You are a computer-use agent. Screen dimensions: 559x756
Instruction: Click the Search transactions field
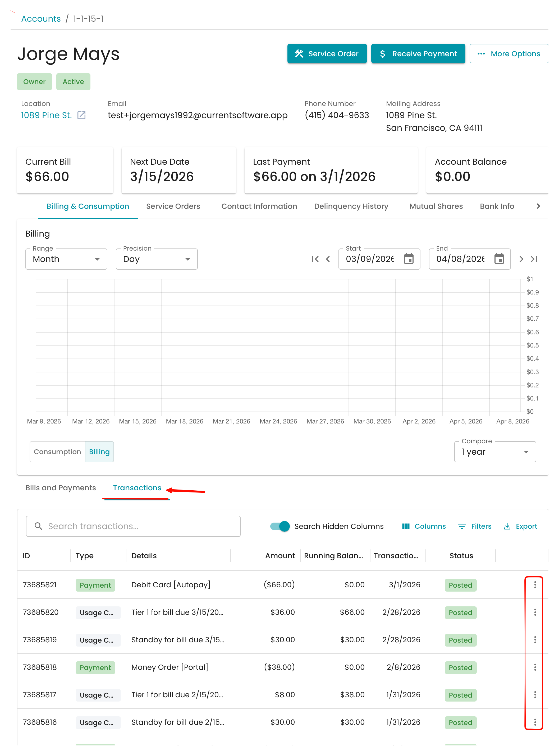click(133, 526)
